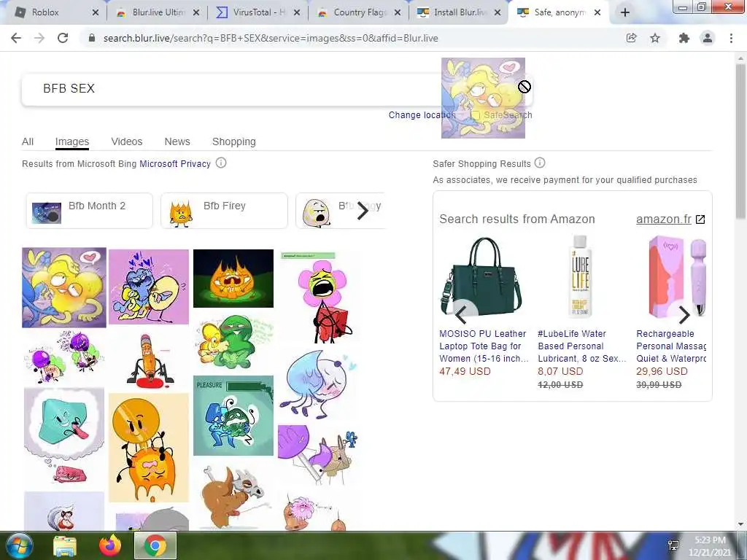
Task: Close the Country Flags tab
Action: 398,13
